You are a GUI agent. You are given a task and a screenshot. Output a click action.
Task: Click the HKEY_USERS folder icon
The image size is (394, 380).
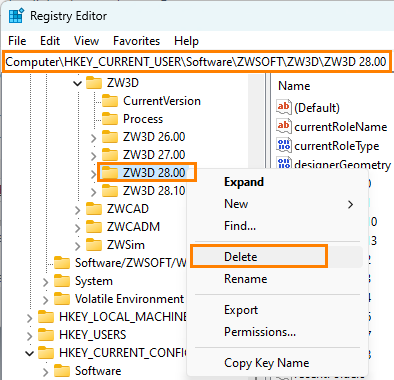46,335
